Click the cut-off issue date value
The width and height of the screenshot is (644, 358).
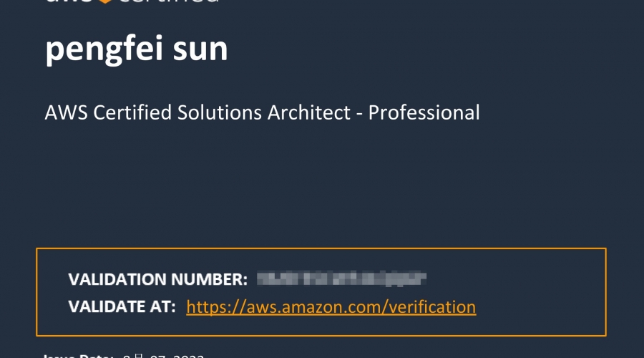pyautogui.click(x=163, y=355)
